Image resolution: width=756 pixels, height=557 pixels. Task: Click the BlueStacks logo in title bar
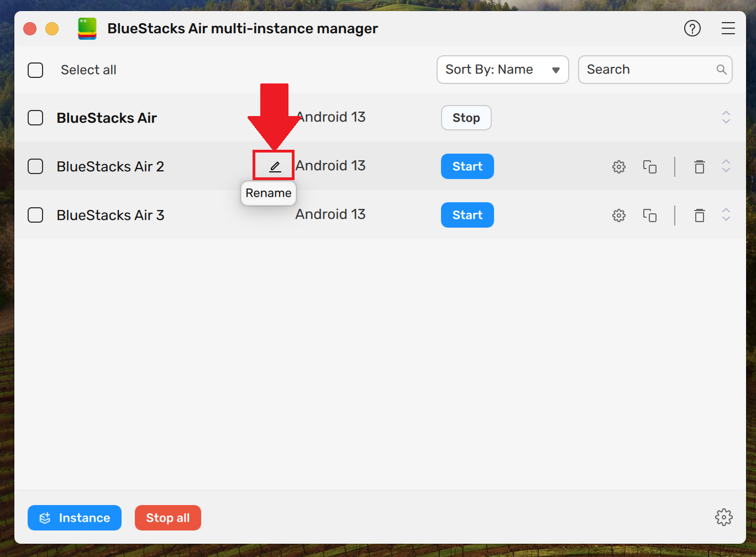click(x=87, y=28)
